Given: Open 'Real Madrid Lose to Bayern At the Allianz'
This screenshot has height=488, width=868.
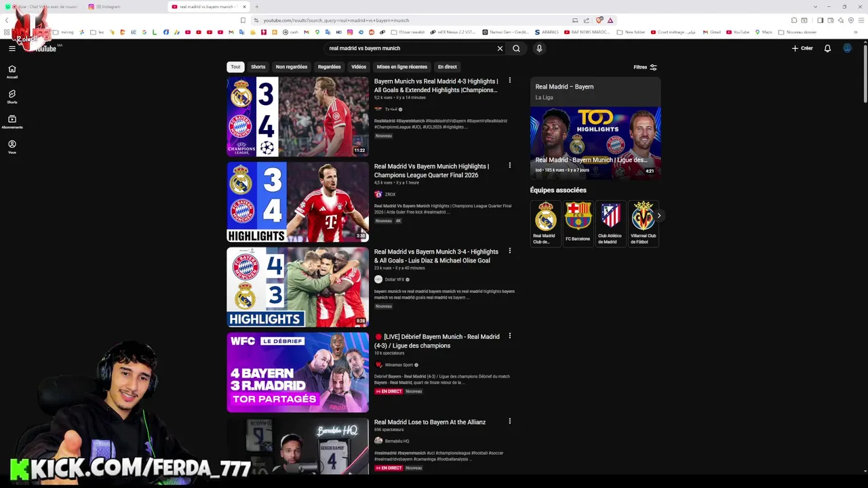Looking at the screenshot, I should [x=430, y=422].
